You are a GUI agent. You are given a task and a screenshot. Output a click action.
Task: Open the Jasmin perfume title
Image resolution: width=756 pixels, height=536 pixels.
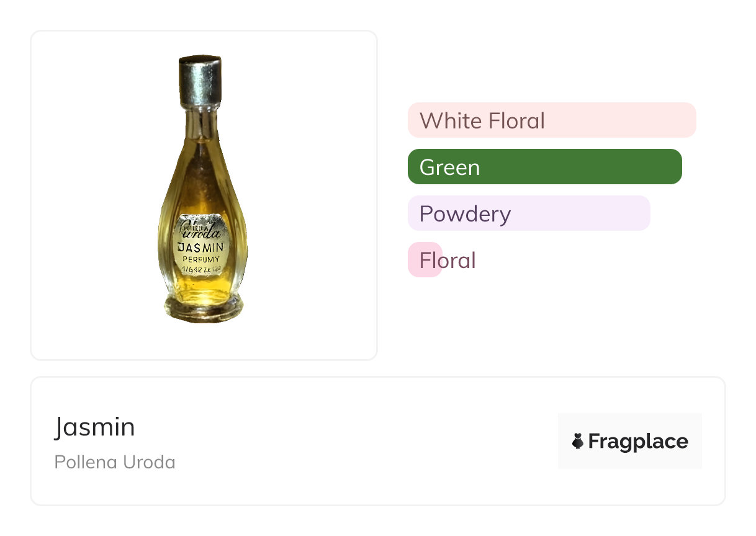(x=94, y=427)
